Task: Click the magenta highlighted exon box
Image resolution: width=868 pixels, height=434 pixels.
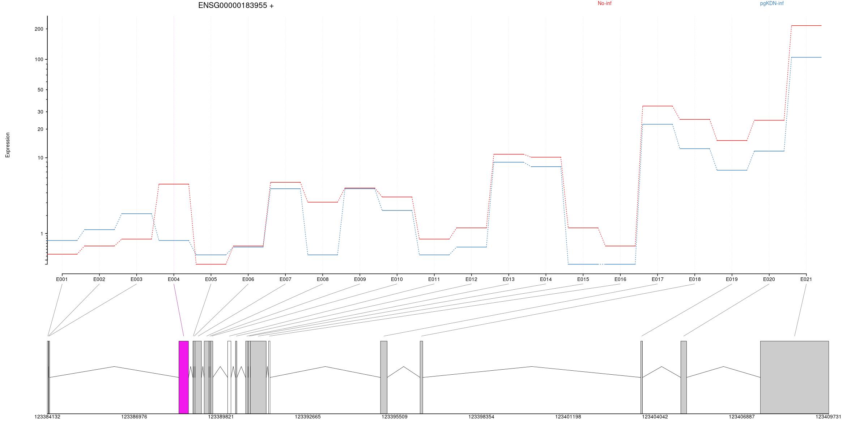Action: 184,377
